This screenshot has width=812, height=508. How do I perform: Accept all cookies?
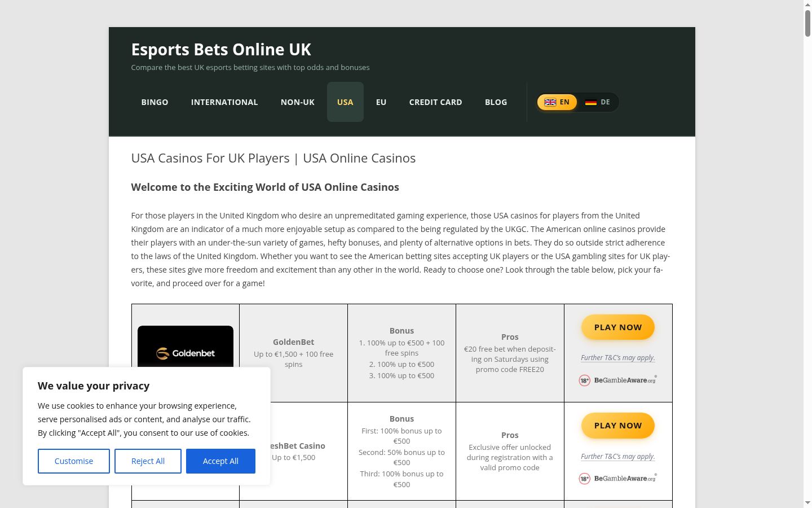tap(220, 461)
